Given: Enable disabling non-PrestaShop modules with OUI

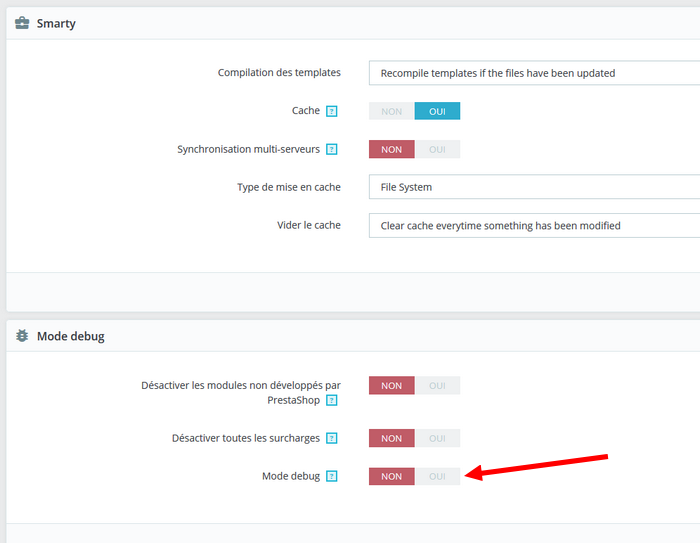Looking at the screenshot, I should [437, 385].
